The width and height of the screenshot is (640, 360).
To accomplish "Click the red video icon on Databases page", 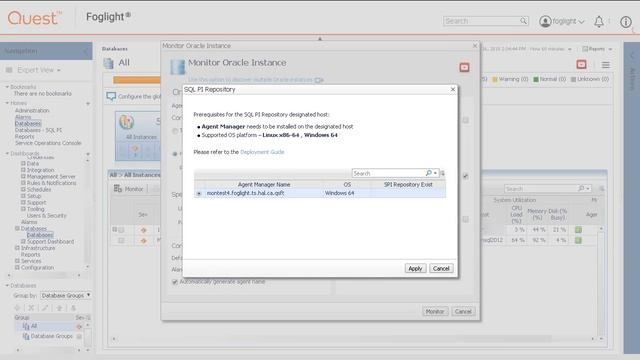I will point(581,64).
